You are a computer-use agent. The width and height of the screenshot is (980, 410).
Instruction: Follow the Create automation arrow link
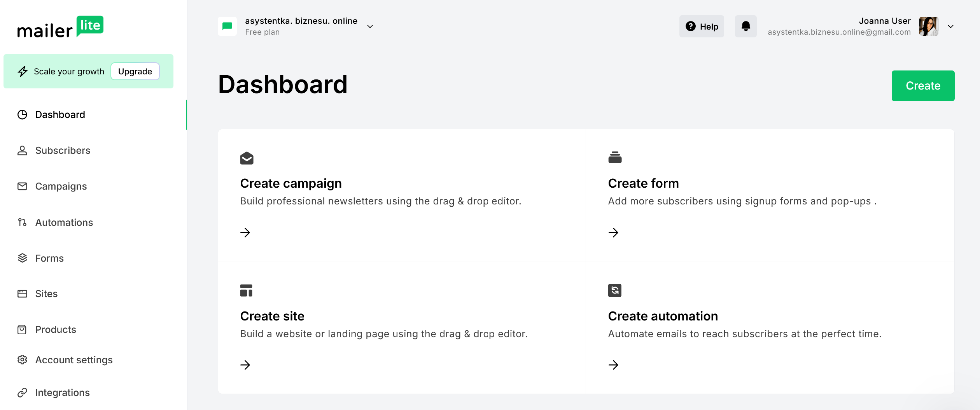tap(613, 365)
